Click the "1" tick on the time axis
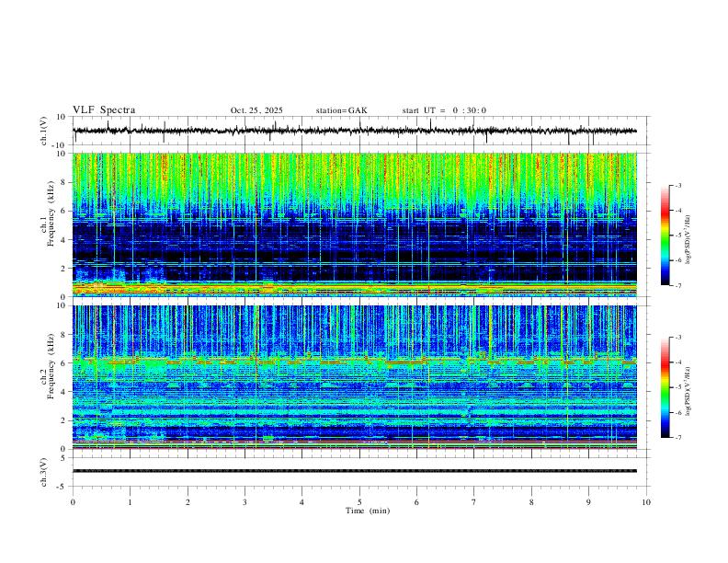The height and width of the screenshot is (563, 728). tap(130, 502)
